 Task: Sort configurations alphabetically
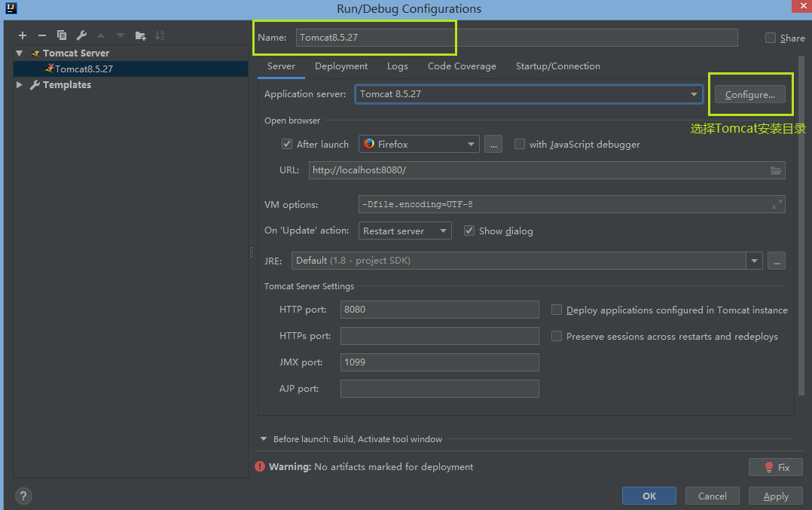click(x=160, y=35)
